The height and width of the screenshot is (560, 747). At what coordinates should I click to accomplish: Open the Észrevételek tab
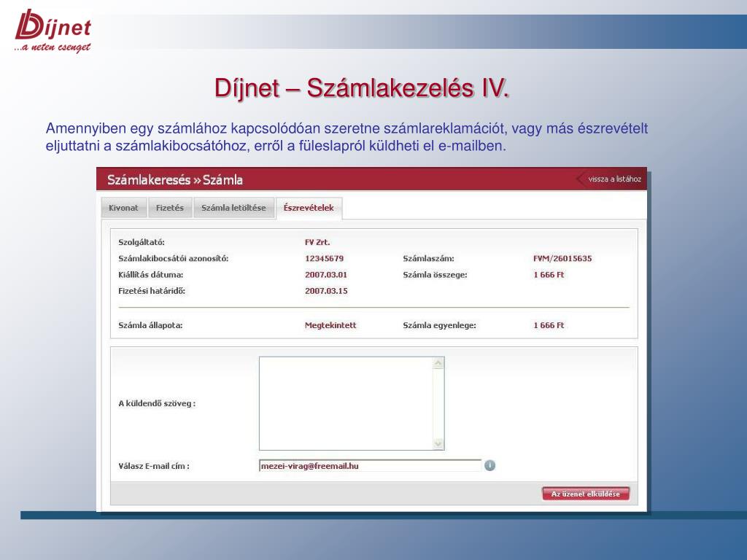309,208
